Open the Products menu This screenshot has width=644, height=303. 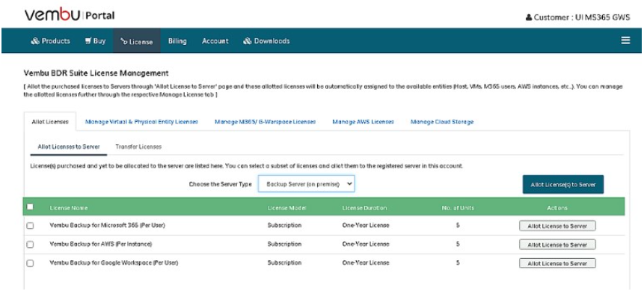tap(51, 41)
